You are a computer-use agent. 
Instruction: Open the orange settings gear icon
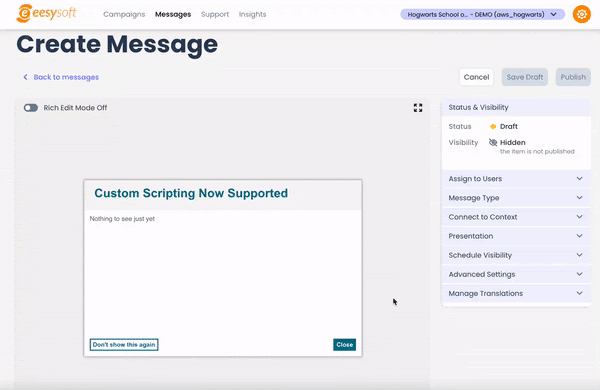(x=581, y=14)
